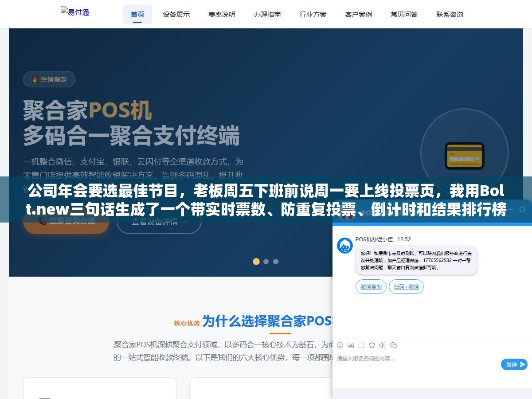The image size is (532, 399).
Task: Select 办理指南 in the top menu
Action: (x=267, y=14)
